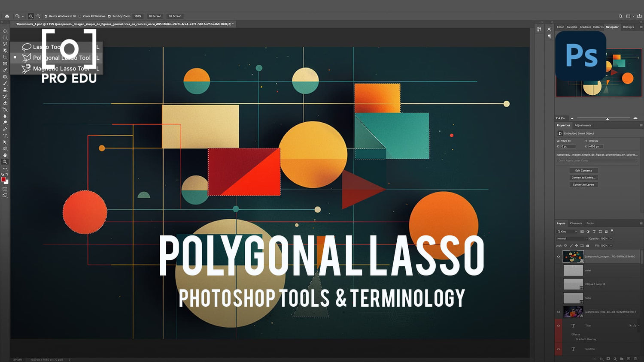Open the Edit Contents smart object option
Viewport: 644px width, 362px height.
583,170
